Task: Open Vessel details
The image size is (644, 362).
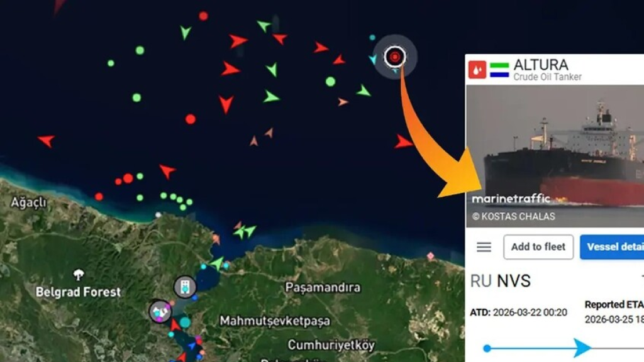Action: click(612, 246)
